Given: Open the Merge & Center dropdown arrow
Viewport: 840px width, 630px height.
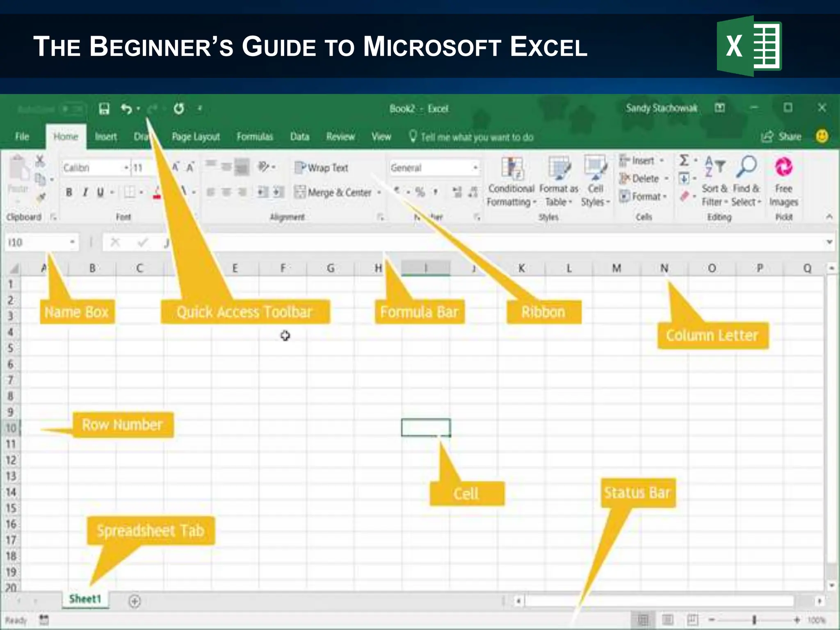Looking at the screenshot, I should (379, 192).
